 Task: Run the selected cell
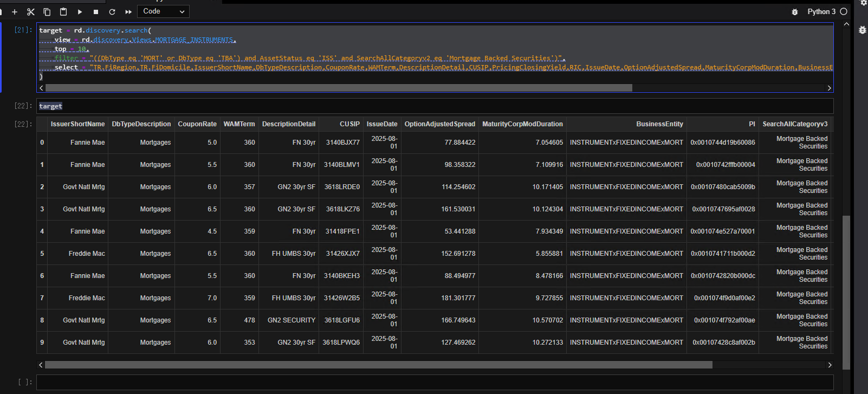(x=80, y=11)
